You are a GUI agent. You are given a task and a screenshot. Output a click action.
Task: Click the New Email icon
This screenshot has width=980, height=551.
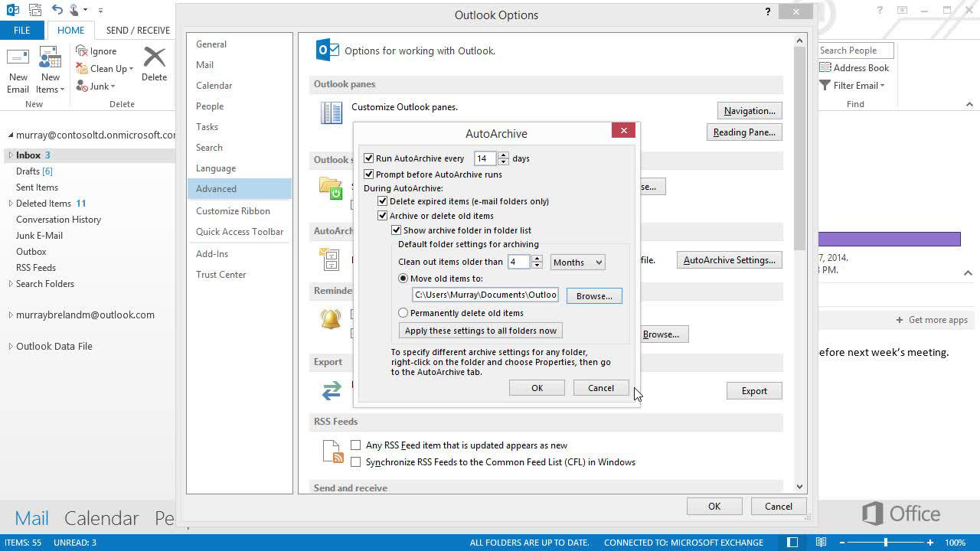click(18, 58)
